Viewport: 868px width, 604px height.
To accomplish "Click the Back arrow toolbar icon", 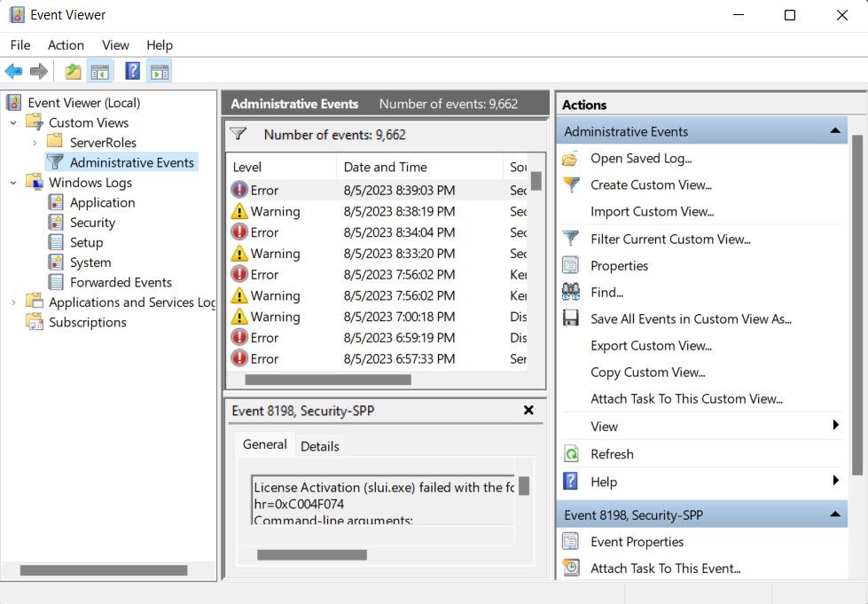I will pyautogui.click(x=13, y=72).
